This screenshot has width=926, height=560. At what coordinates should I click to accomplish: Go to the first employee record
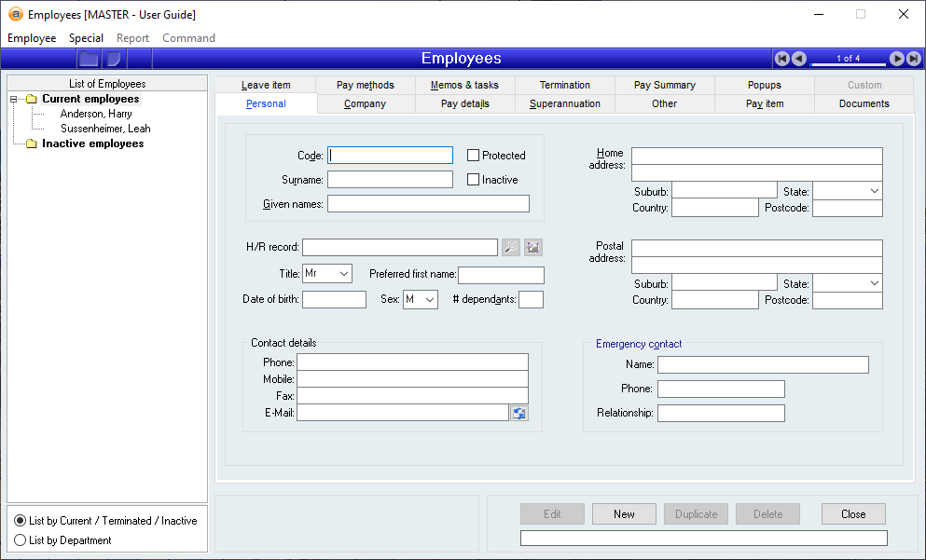pos(782,59)
